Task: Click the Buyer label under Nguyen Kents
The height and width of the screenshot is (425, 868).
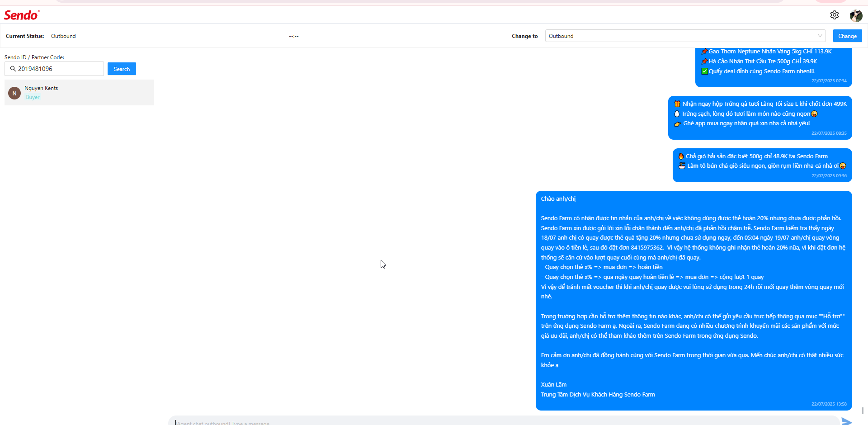Action: [x=33, y=97]
